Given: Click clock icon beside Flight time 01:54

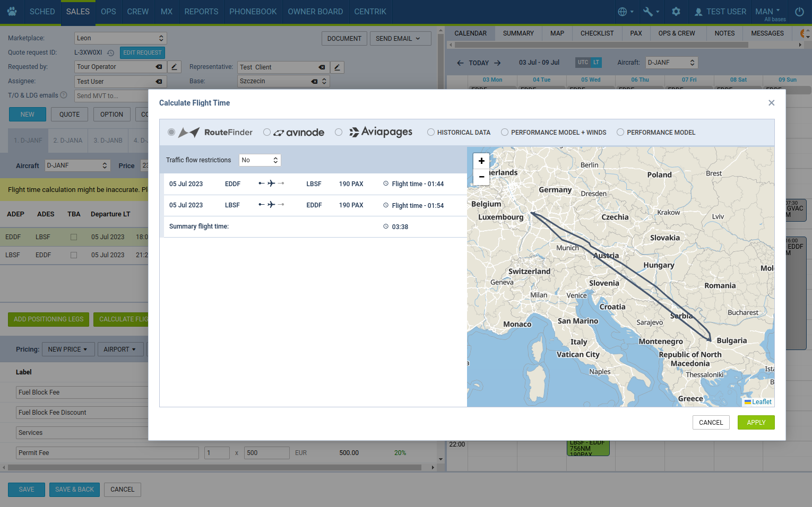Looking at the screenshot, I should pos(386,205).
